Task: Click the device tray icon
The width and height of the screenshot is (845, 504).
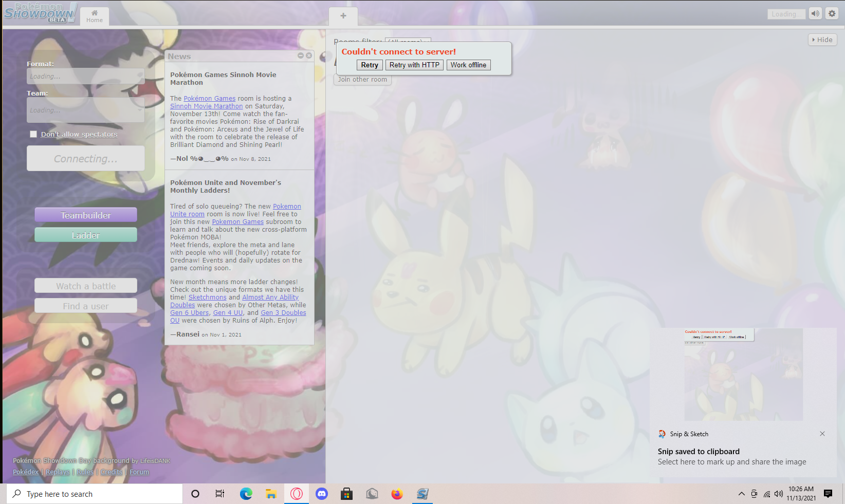Action: click(x=754, y=494)
